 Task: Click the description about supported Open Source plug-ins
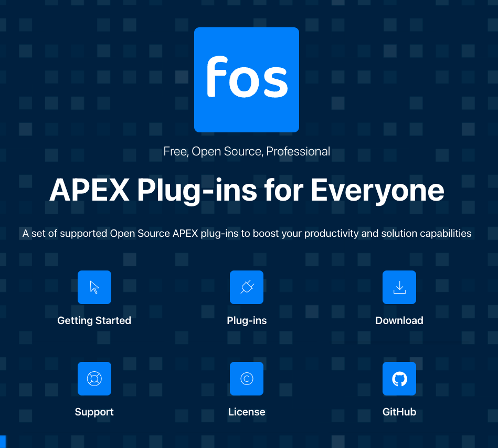[x=247, y=233]
